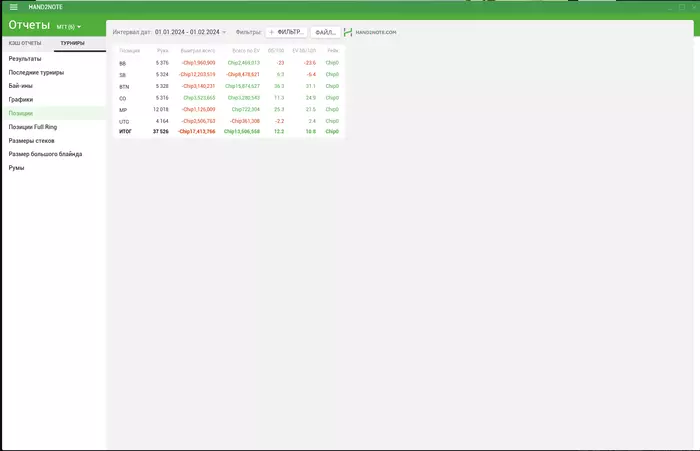Sort by the Всего по EV column header
The height and width of the screenshot is (451, 700).
246,51
